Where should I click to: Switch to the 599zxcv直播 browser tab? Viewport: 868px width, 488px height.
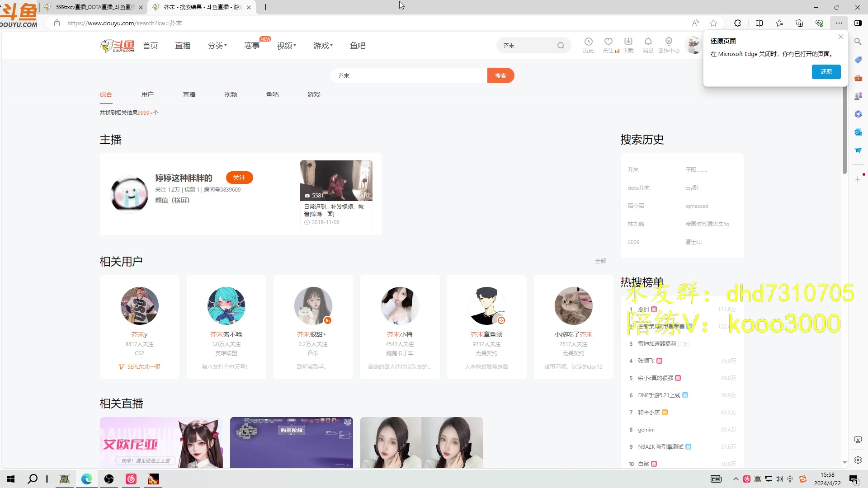(94, 7)
